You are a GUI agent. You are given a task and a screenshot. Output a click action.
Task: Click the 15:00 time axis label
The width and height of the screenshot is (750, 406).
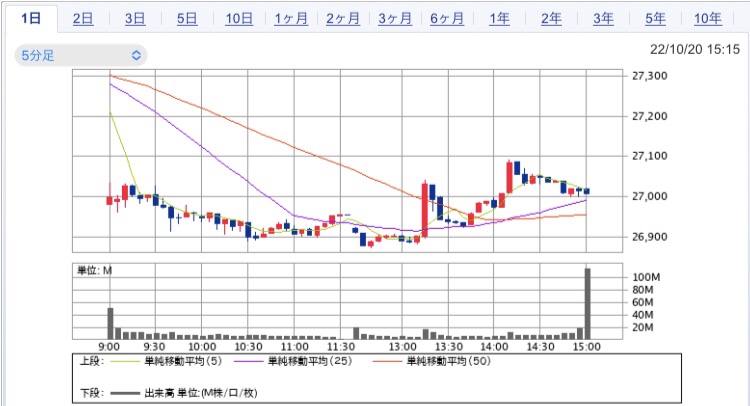pos(587,347)
